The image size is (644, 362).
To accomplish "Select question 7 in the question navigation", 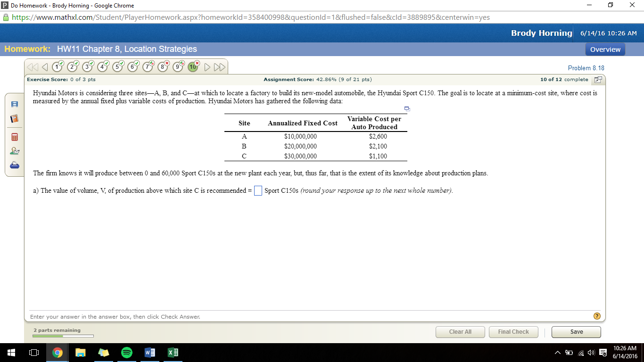I will coord(148,66).
